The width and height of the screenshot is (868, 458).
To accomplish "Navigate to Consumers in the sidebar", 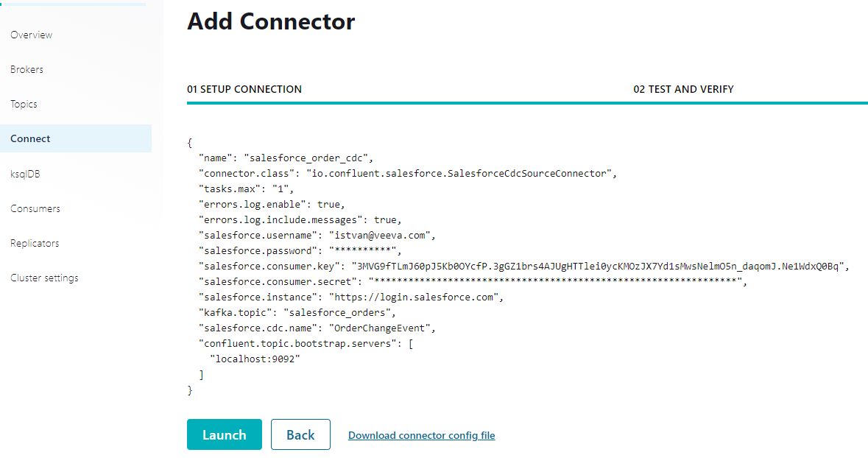I will coord(35,208).
